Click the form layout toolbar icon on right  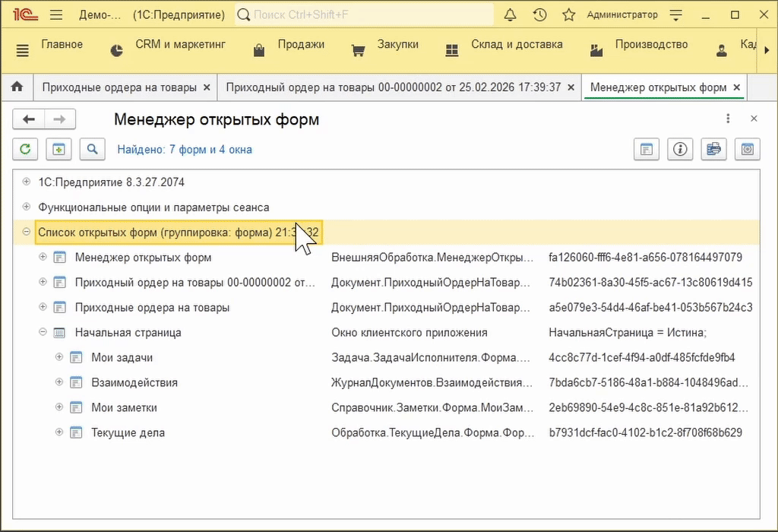[647, 149]
